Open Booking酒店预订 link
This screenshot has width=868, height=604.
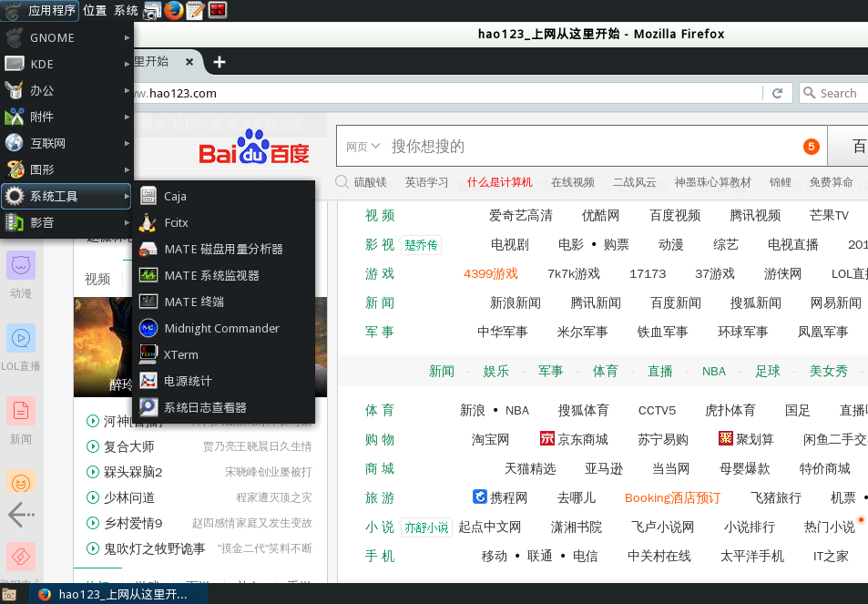coord(672,497)
